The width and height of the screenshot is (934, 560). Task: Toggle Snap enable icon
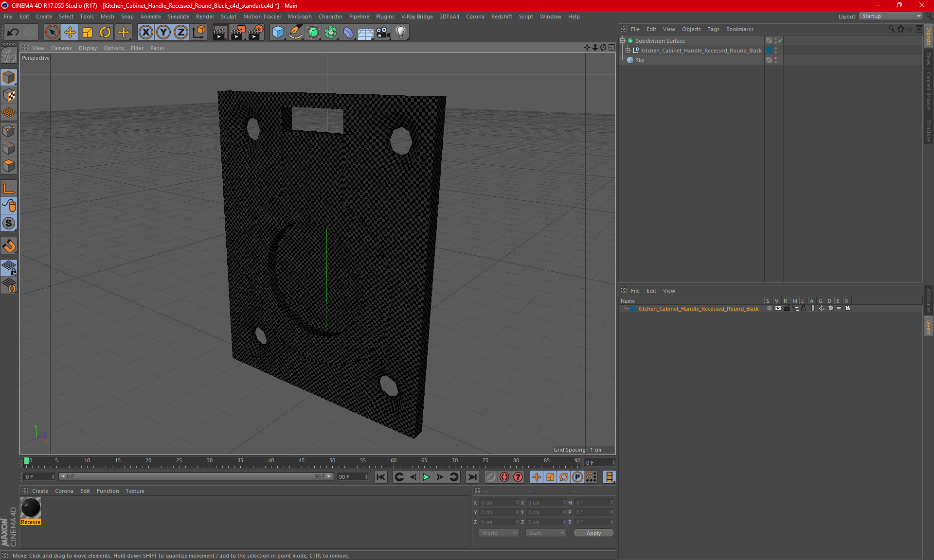click(9, 224)
